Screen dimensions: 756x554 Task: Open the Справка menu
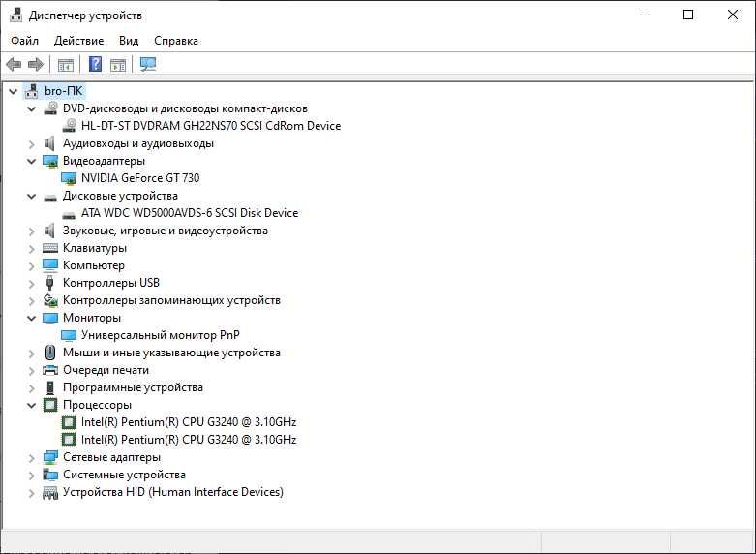176,41
